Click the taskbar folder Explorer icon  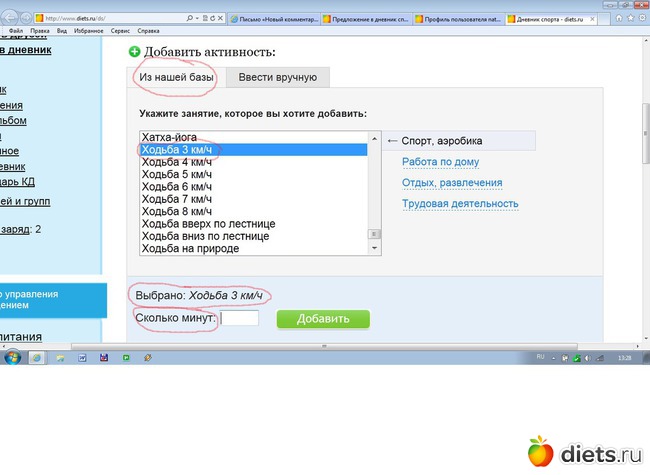tap(61, 357)
